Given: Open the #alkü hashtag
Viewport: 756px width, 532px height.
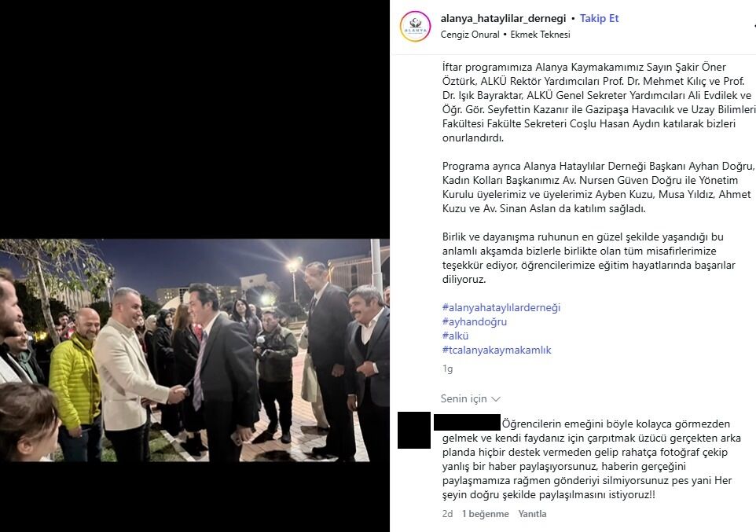Looking at the screenshot, I should [455, 336].
